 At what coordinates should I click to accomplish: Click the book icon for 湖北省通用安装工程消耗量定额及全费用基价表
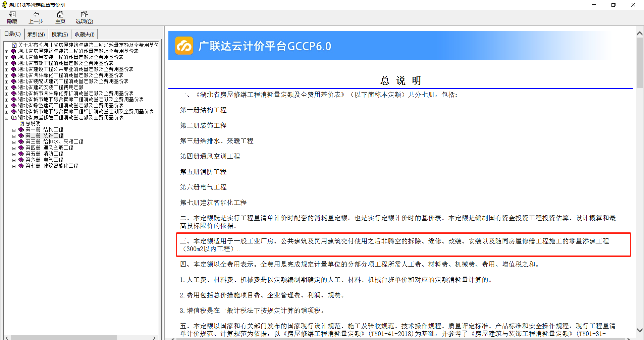click(x=14, y=57)
